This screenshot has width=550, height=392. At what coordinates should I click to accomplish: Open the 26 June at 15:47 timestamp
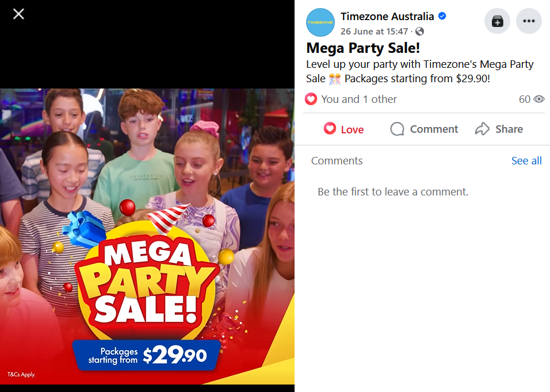pos(374,32)
